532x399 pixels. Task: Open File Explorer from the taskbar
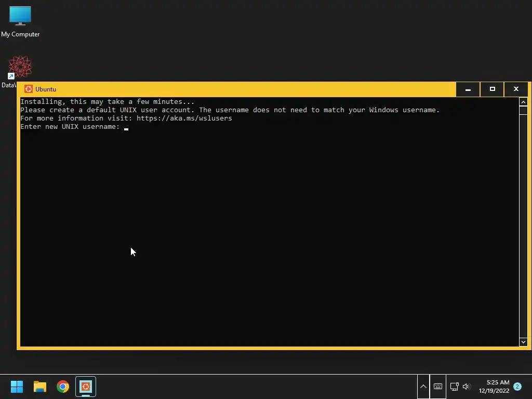point(39,387)
